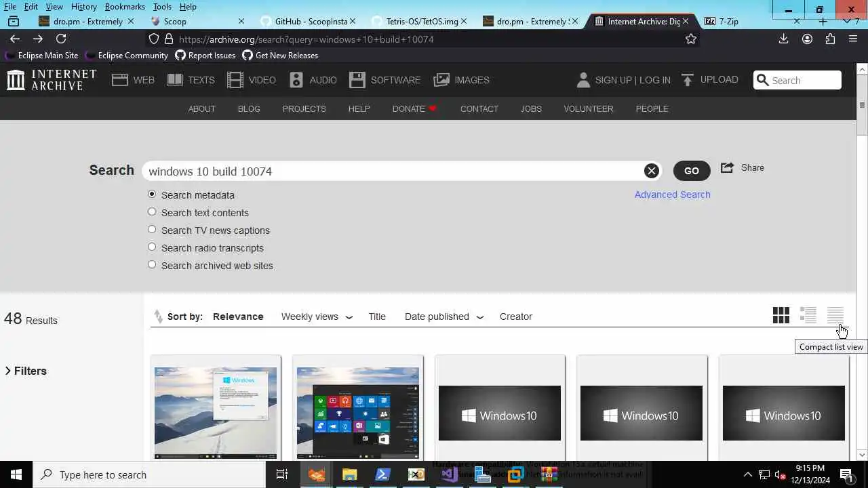Click the page vertical scrollbar thumb
The height and width of the screenshot is (488, 868).
point(863,105)
